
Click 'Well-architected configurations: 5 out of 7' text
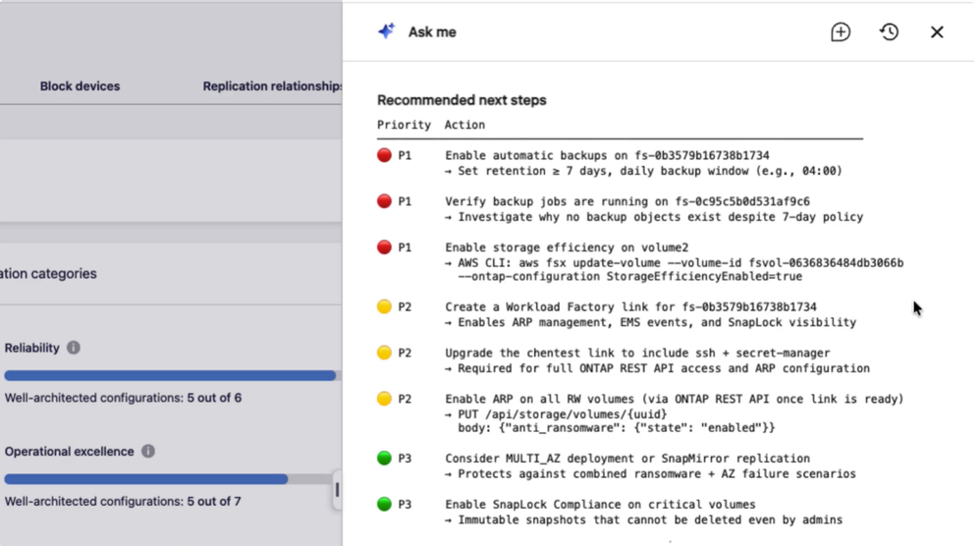pos(123,502)
